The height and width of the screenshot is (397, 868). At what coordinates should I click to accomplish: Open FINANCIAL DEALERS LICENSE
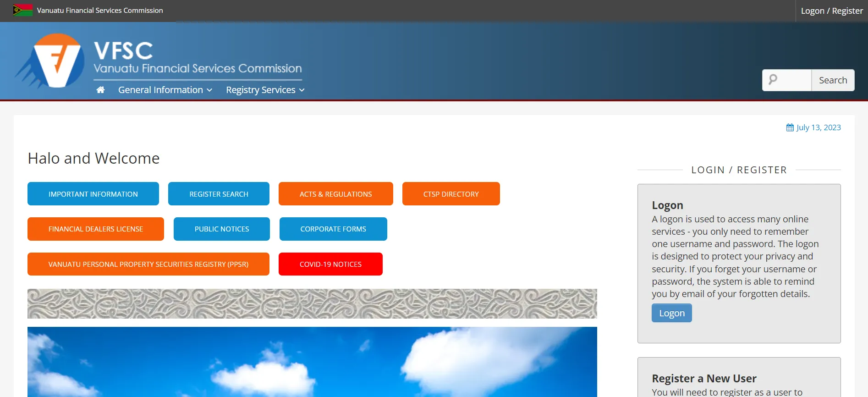point(96,229)
